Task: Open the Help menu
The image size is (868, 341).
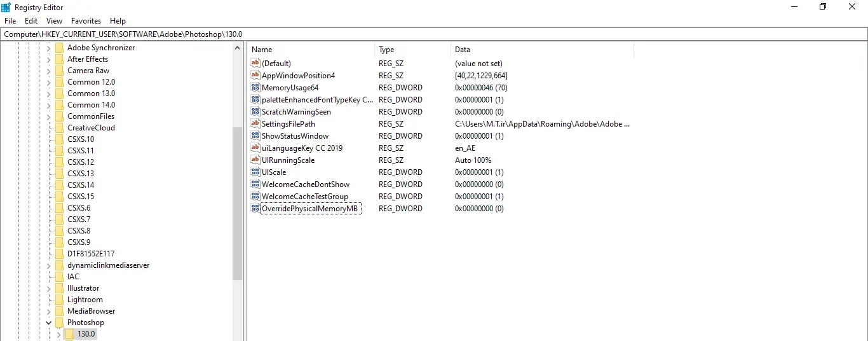Action: tap(118, 21)
